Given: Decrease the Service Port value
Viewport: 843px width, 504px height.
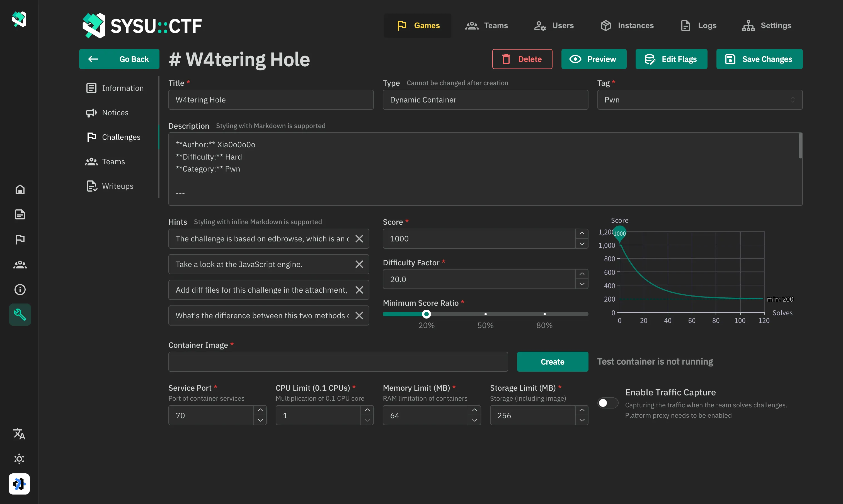Looking at the screenshot, I should (x=260, y=420).
